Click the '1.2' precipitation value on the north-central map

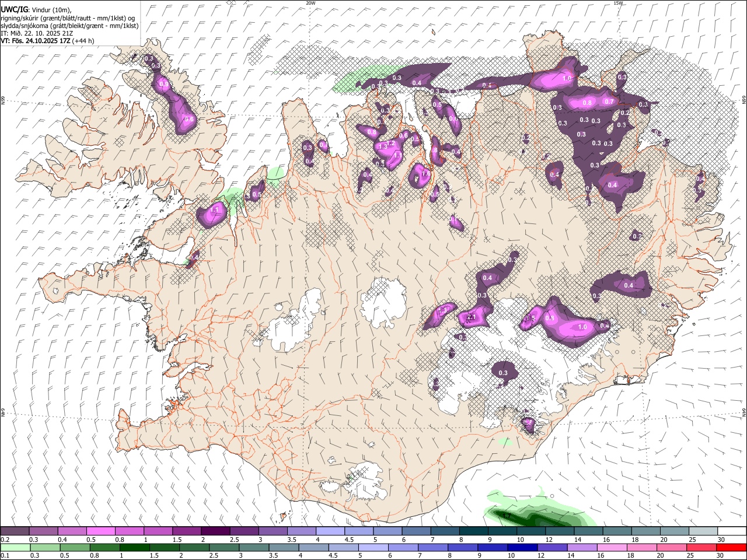(391, 143)
